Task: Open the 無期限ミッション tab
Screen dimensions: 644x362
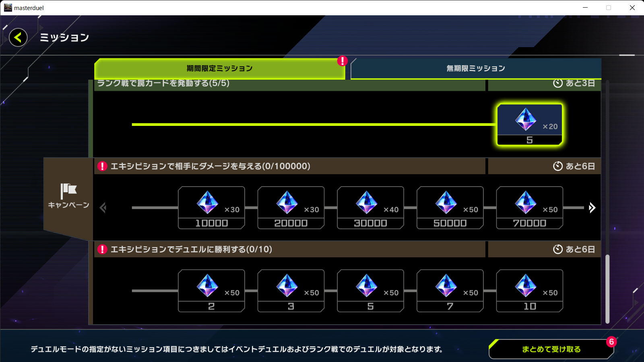Action: pyautogui.click(x=476, y=68)
